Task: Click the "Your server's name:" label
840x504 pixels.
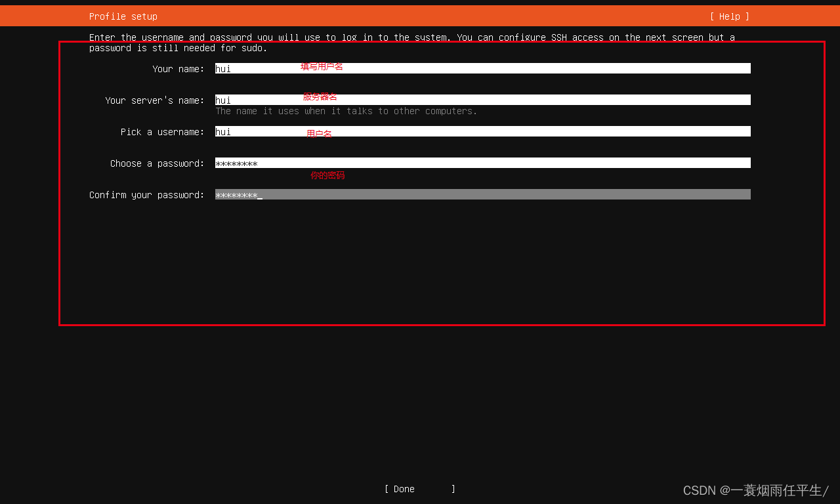Action: [155, 100]
